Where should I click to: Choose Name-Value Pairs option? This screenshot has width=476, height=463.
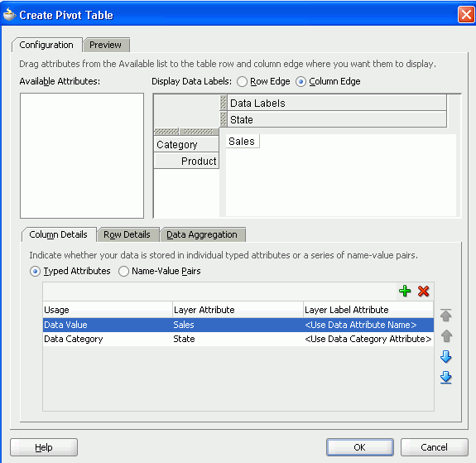click(x=123, y=271)
